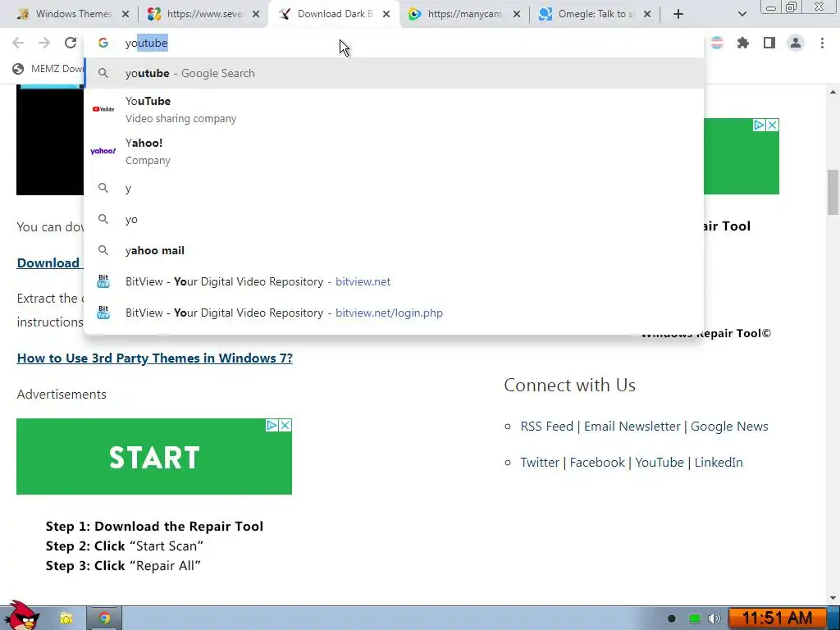
Task: Open the Angry Birds Start button
Action: click(x=21, y=615)
